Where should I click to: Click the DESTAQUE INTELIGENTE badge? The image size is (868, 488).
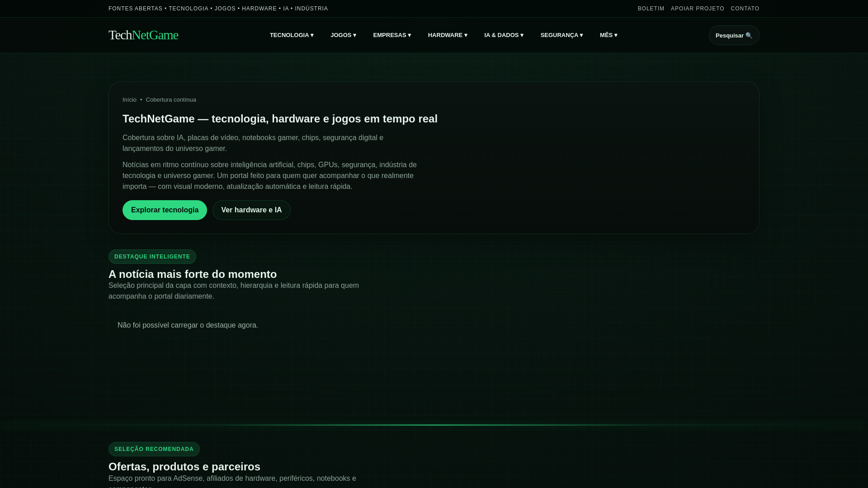click(152, 257)
